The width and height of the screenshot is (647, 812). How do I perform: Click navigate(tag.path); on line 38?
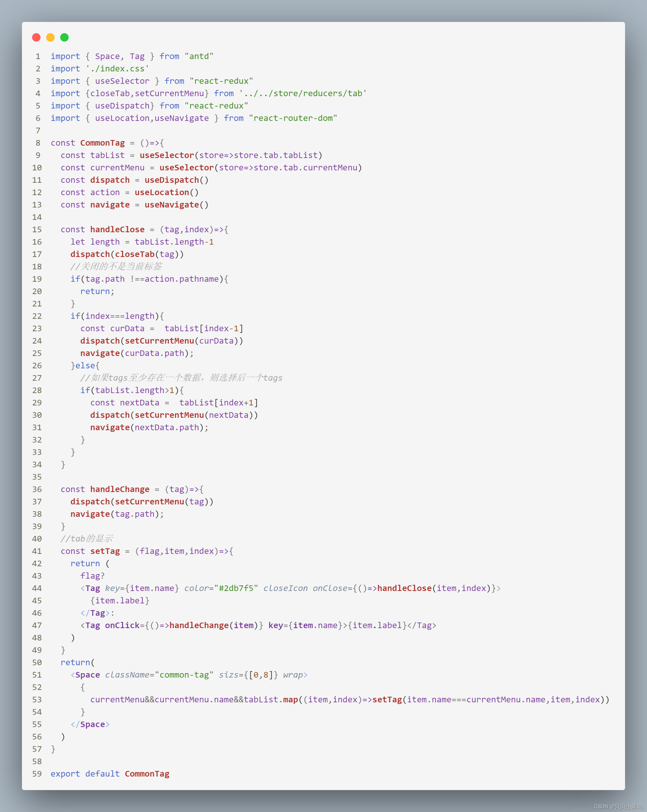click(x=117, y=514)
